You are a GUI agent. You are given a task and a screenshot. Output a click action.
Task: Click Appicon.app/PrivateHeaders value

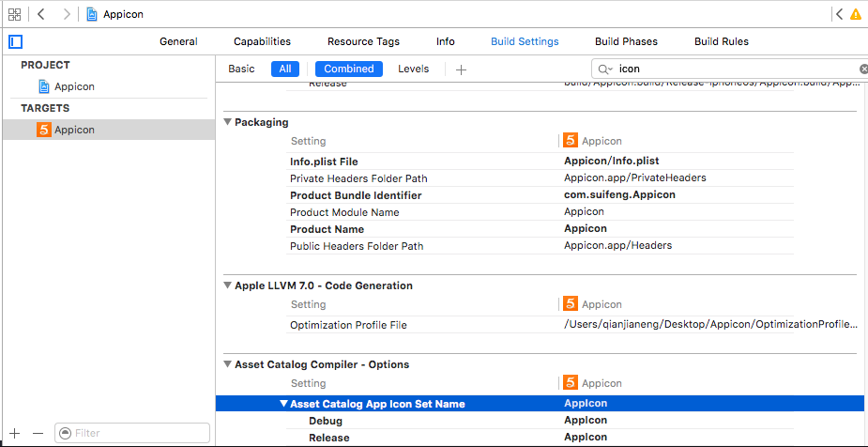pyautogui.click(x=635, y=177)
